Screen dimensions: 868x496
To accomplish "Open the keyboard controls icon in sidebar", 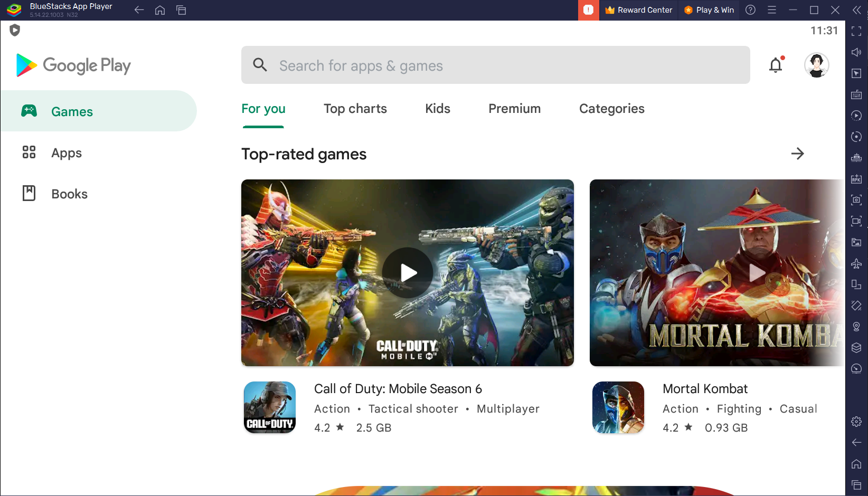I will pos(856,94).
